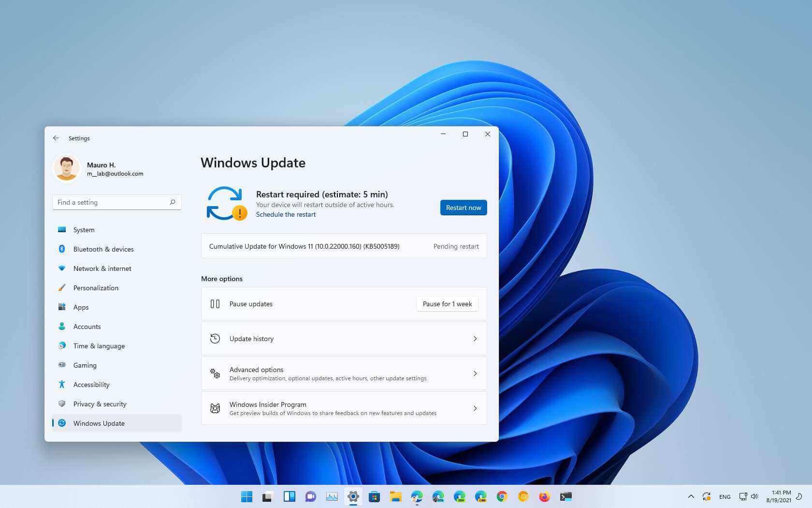Viewport: 812px width, 508px height.
Task: Open Network & internet settings
Action: click(102, 269)
